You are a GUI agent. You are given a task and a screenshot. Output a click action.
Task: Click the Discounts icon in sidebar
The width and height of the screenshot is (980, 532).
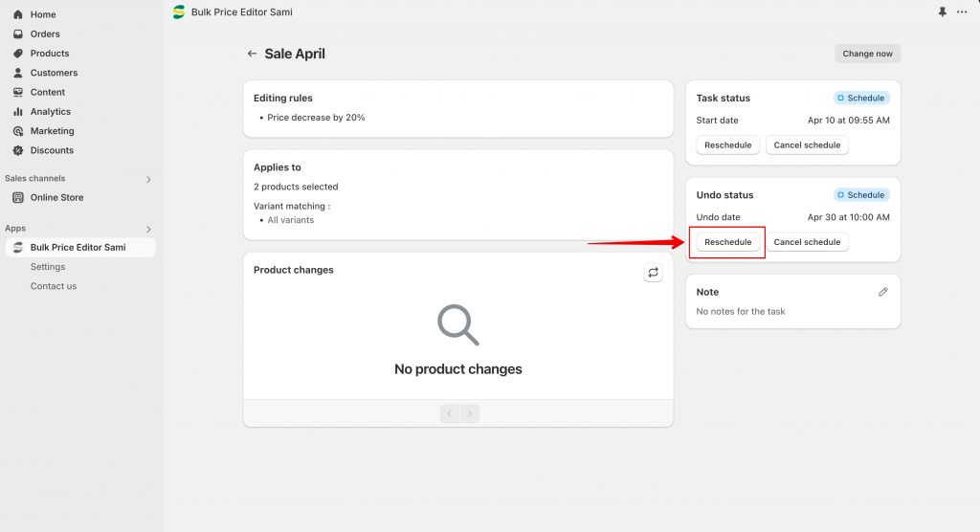click(18, 150)
